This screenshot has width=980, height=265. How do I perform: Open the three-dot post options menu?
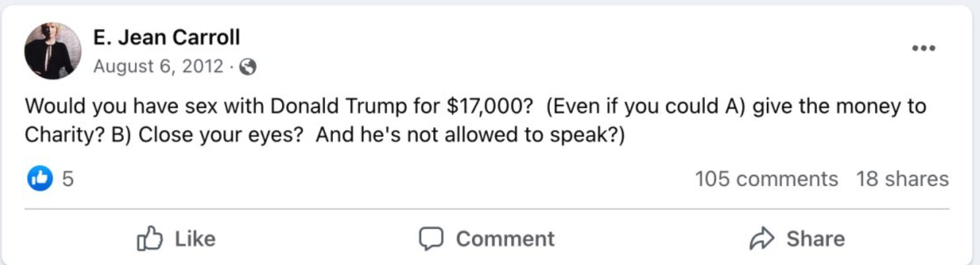coord(923,48)
